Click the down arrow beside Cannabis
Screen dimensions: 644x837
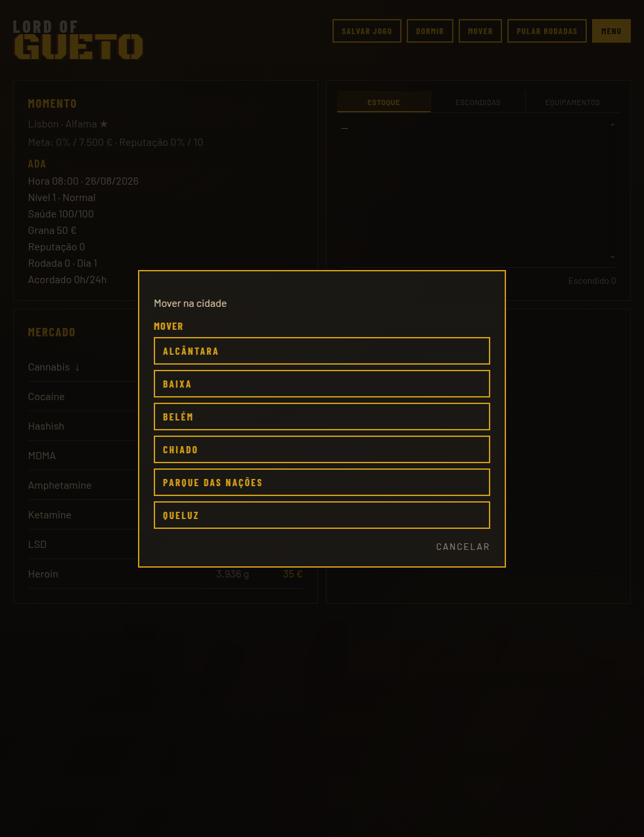pos(78,367)
